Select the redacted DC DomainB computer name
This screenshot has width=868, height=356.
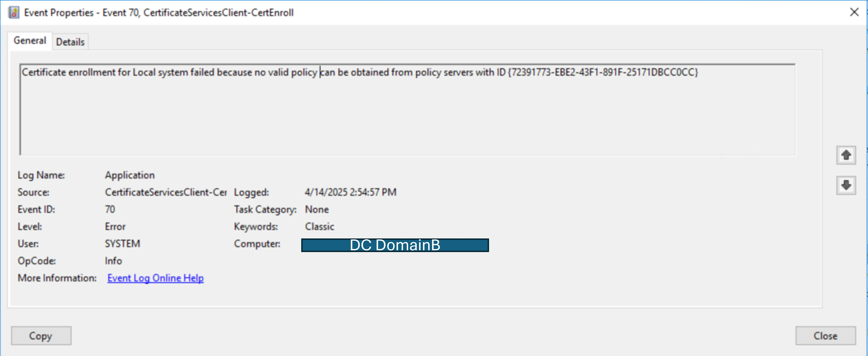tap(395, 246)
